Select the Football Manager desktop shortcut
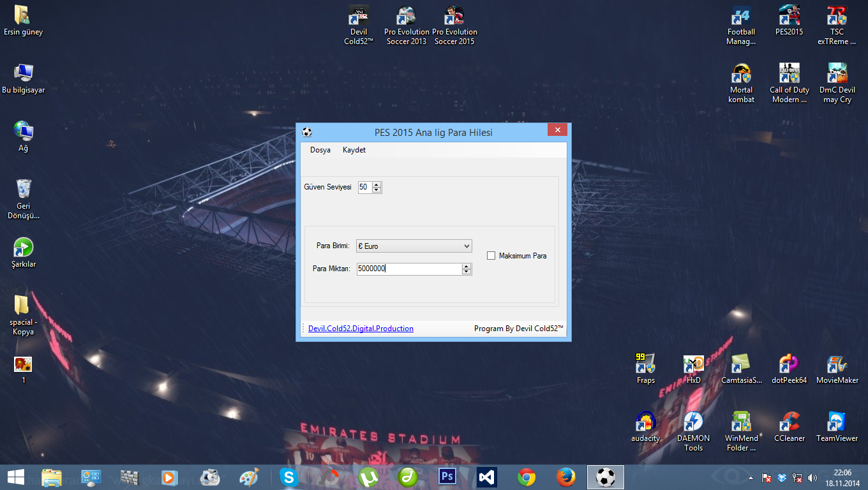Viewport: 868px width, 490px height. 741,26
